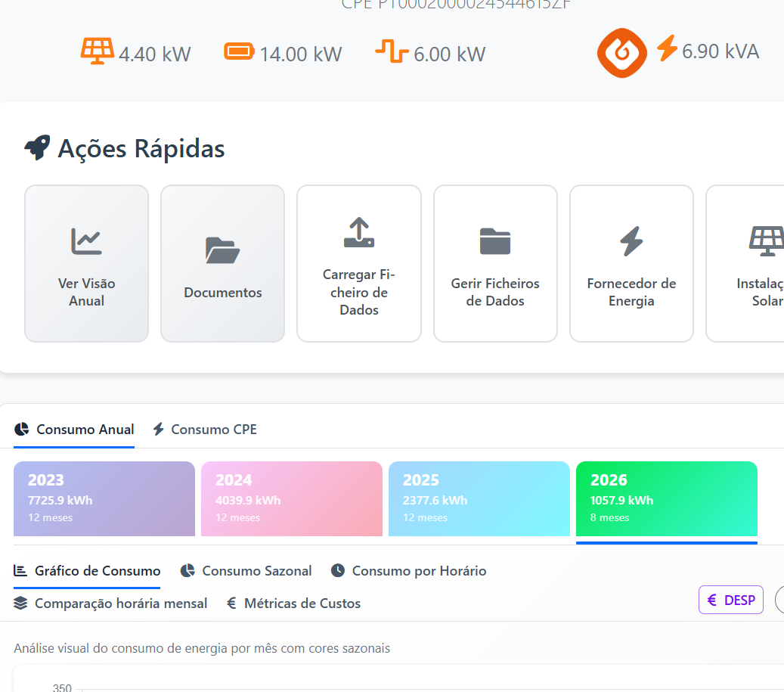This screenshot has width=784, height=692.
Task: Click the rocket icon beside Ações Rápidas
Action: click(x=38, y=147)
